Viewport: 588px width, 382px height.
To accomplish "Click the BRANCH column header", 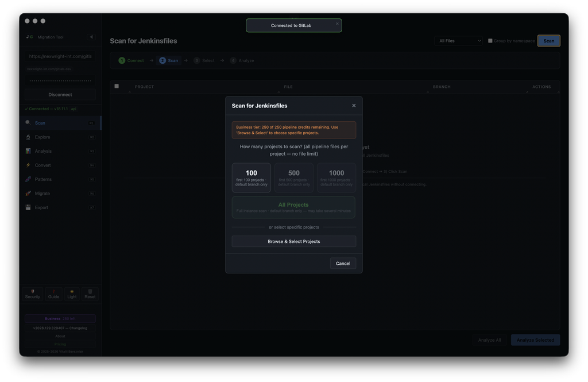I will (x=442, y=87).
